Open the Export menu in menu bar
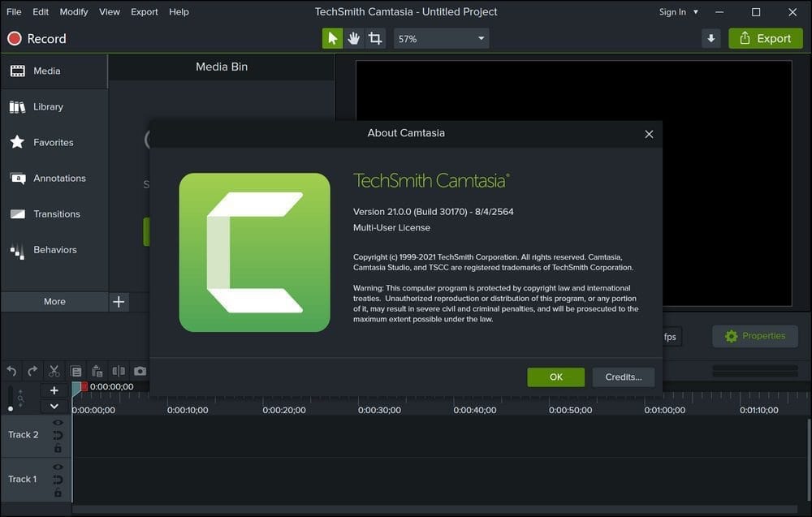This screenshot has width=812, height=517. pyautogui.click(x=144, y=11)
